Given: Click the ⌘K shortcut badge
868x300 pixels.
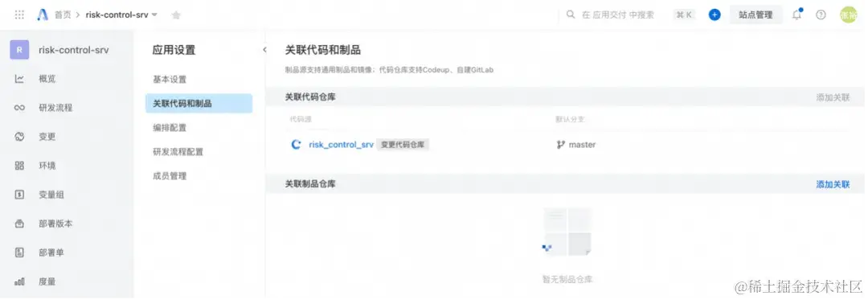Looking at the screenshot, I should click(684, 15).
